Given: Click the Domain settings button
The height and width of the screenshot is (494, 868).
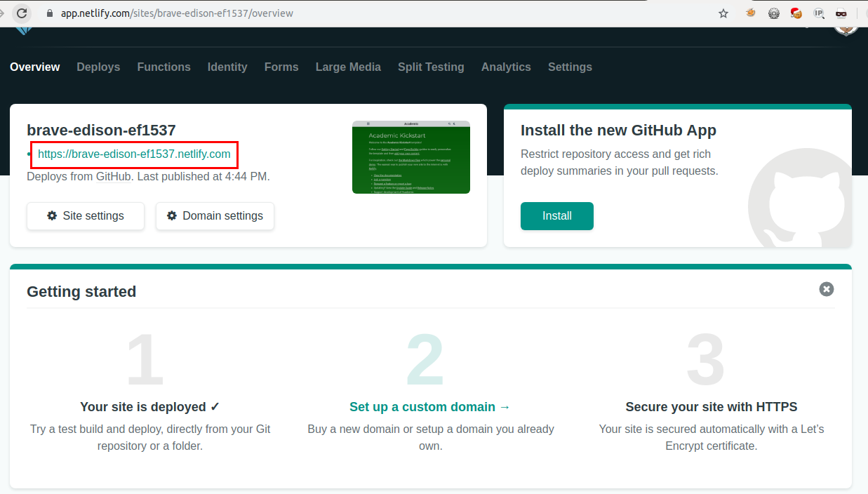Looking at the screenshot, I should (x=215, y=216).
